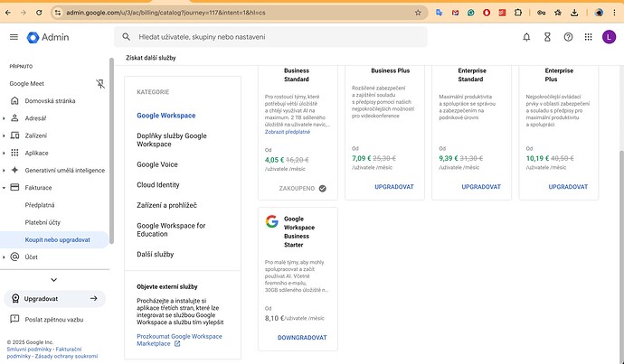624x364 pixels.
Task: Expand Generativní umělá inteligence section
Action: click(4, 171)
